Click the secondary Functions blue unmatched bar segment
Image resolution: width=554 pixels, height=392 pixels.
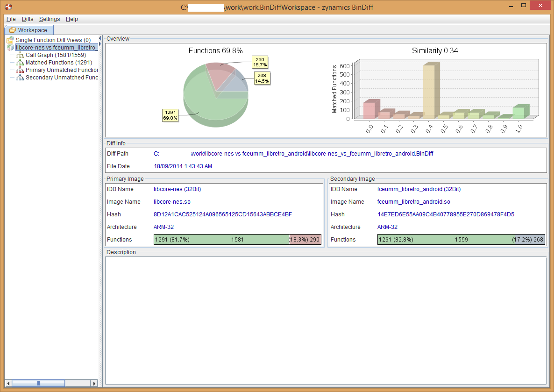pyautogui.click(x=530, y=240)
